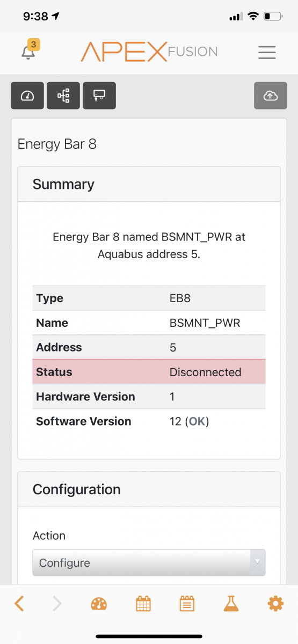
Task: Open the outputs plug icon
Action: click(x=99, y=96)
